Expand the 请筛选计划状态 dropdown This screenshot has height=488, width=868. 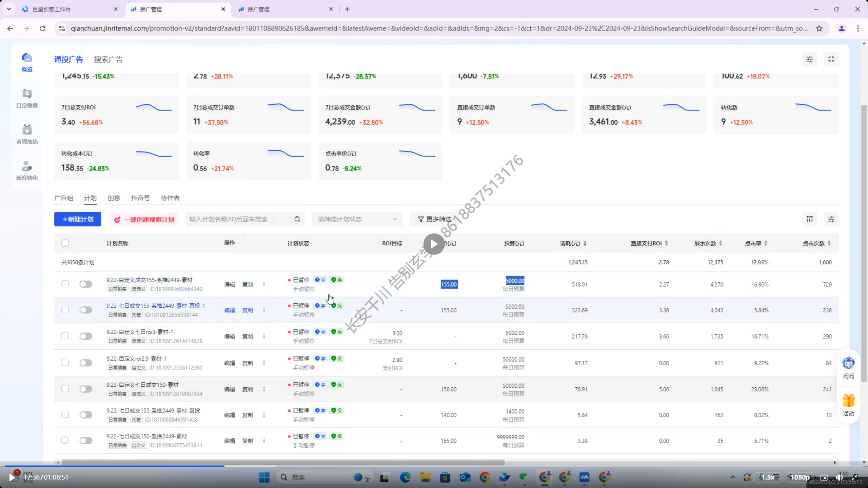click(x=357, y=219)
